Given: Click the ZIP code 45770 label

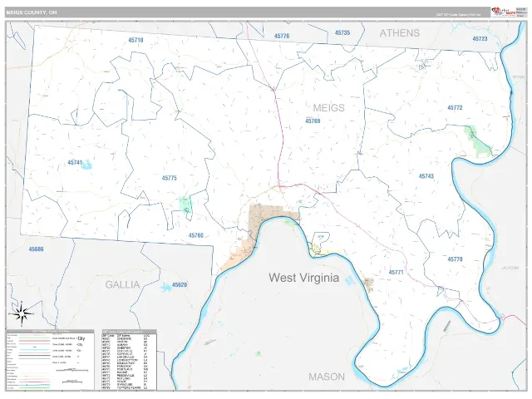Looking at the screenshot, I should click(455, 259).
